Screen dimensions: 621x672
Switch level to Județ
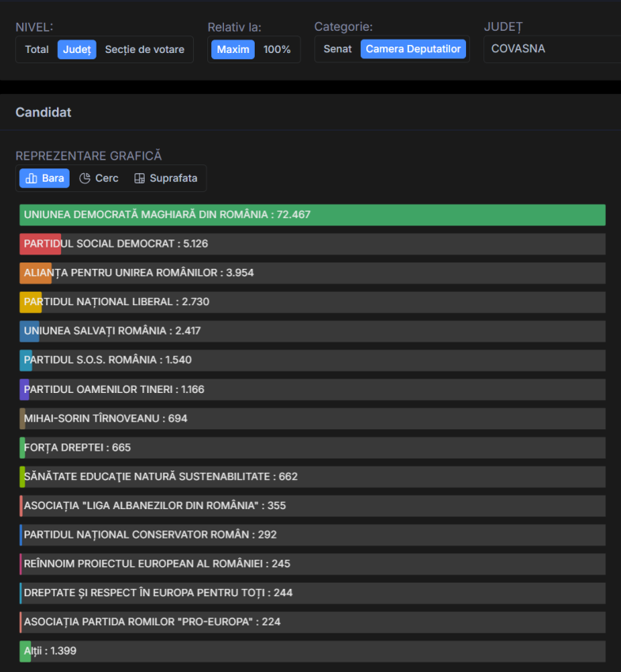(x=77, y=50)
